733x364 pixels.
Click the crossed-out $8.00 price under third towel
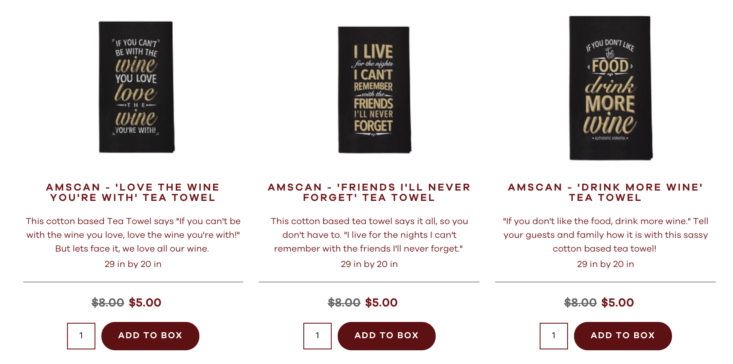(x=580, y=303)
